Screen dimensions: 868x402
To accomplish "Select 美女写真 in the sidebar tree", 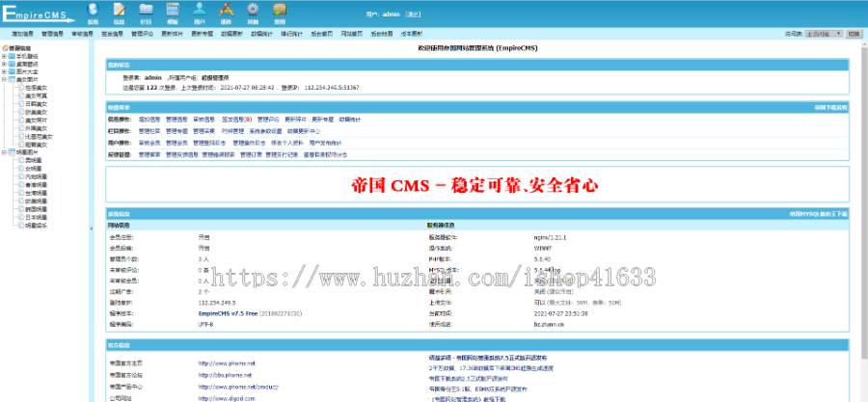I will [x=37, y=95].
